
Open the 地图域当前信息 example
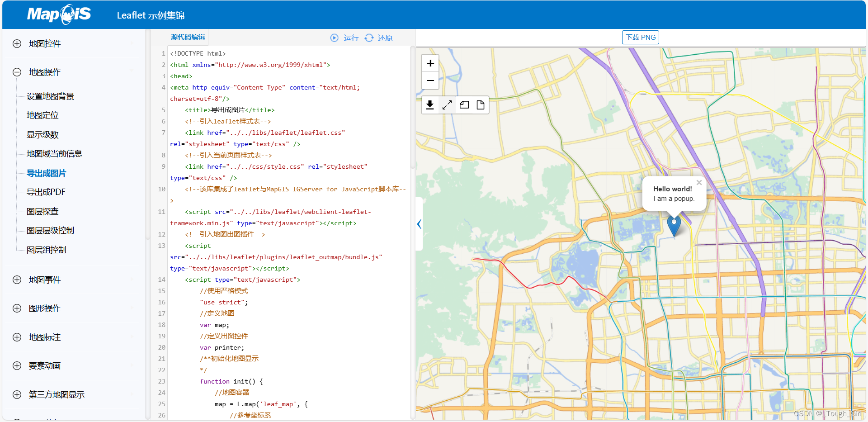[54, 154]
